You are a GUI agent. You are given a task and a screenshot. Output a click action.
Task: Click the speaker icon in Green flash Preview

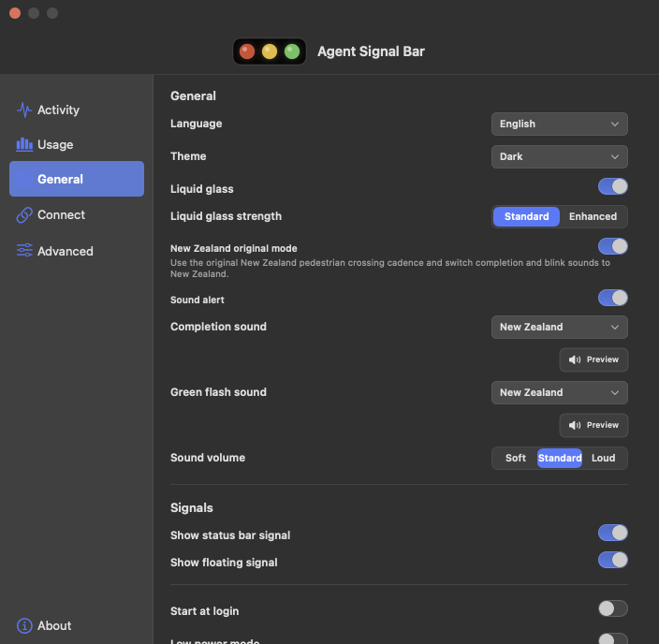(575, 425)
